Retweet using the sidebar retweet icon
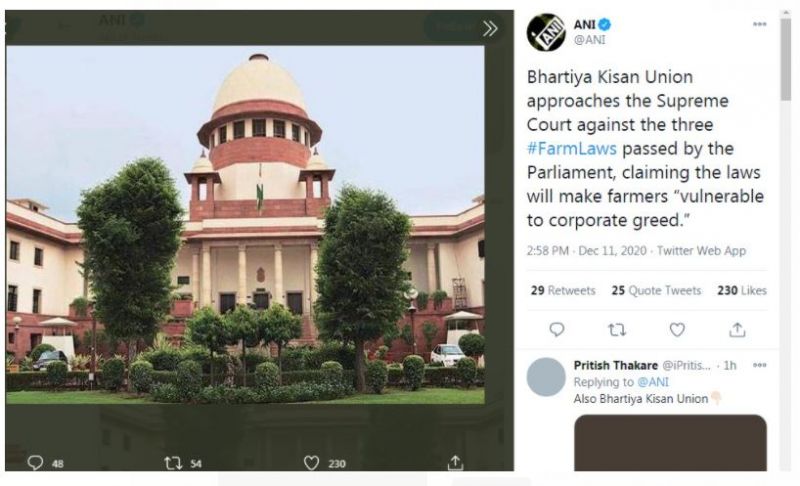Viewport: 800px width, 486px height. coord(617,330)
